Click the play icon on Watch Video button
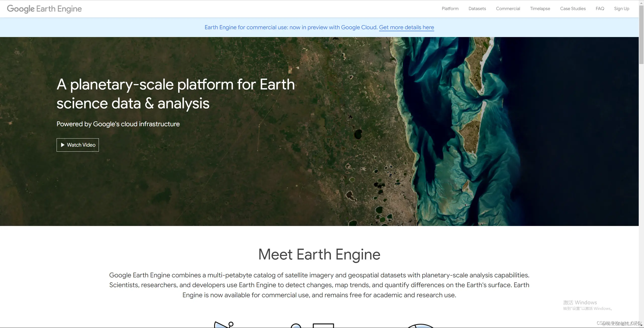This screenshot has height=328, width=644. [62, 145]
